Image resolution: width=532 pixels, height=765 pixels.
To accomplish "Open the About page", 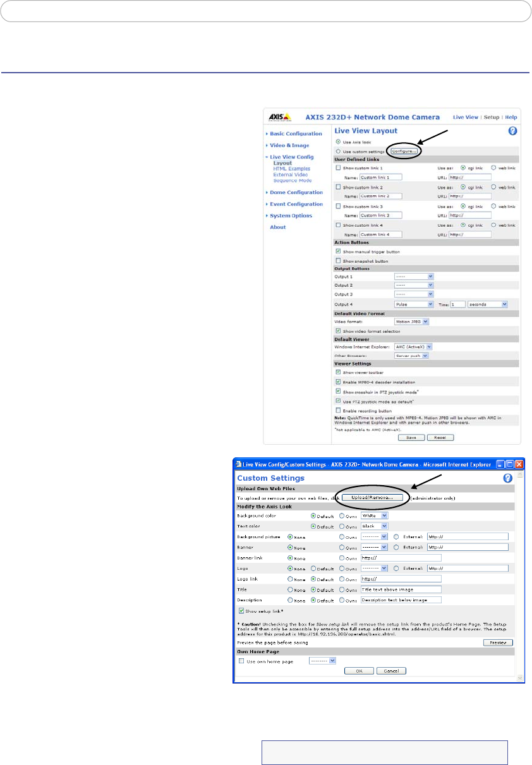I will [x=277, y=227].
